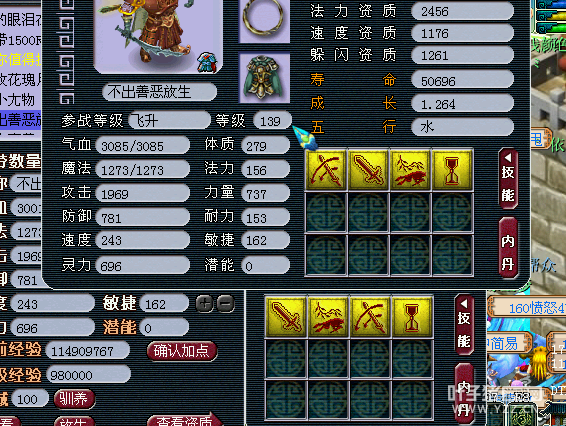Click the golden ring equipment slot
The width and height of the screenshot is (566, 426).
(264, 20)
